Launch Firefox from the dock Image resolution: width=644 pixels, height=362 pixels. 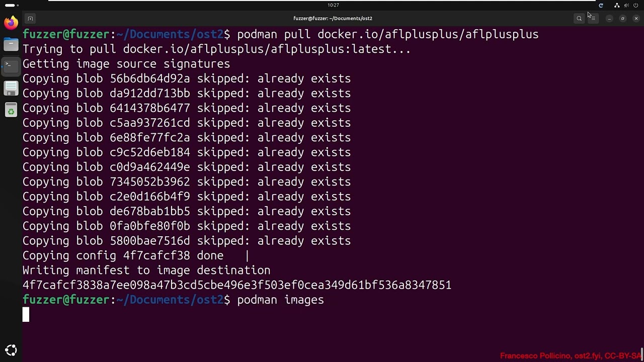coord(11,23)
